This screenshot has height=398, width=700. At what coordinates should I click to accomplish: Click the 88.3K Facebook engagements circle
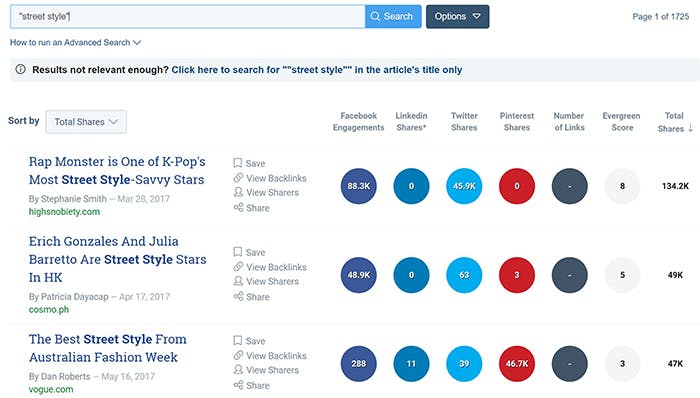point(358,186)
